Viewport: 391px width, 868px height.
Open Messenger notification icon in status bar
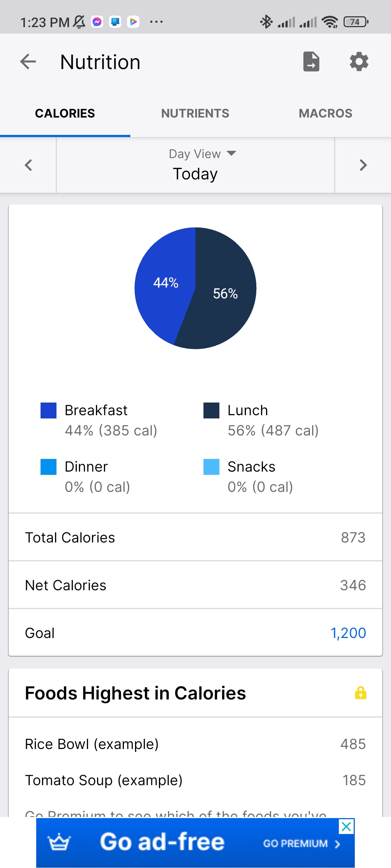click(97, 22)
